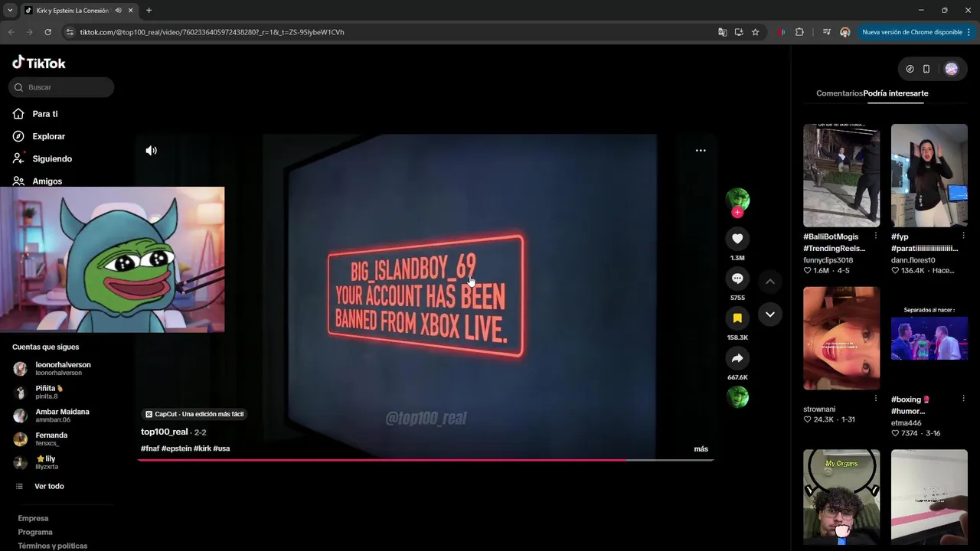Image resolution: width=980 pixels, height=551 pixels.
Task: Open the video three-dots options menu
Action: [701, 151]
